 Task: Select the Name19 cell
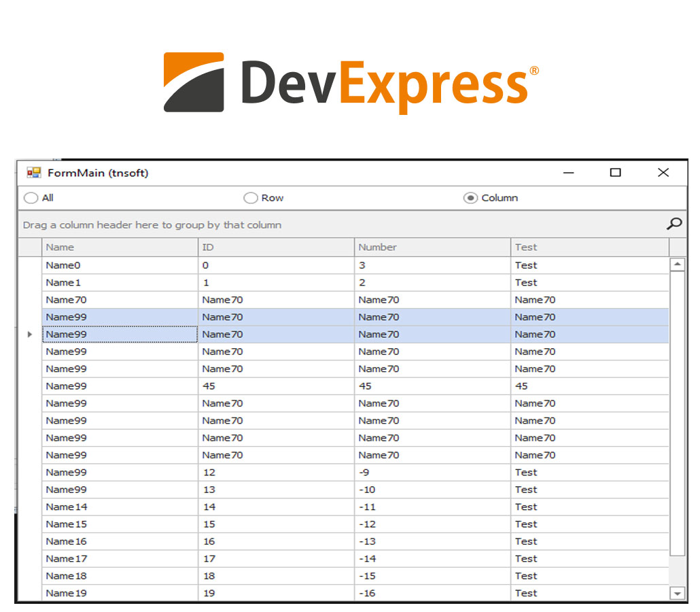tap(120, 593)
